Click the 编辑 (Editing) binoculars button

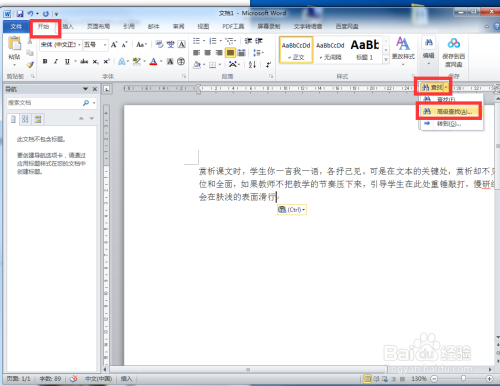(x=429, y=50)
